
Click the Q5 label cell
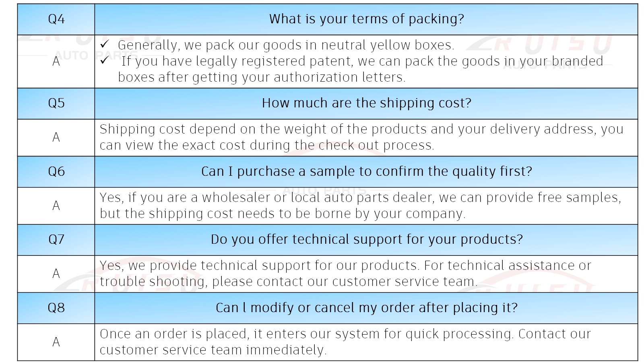56,103
